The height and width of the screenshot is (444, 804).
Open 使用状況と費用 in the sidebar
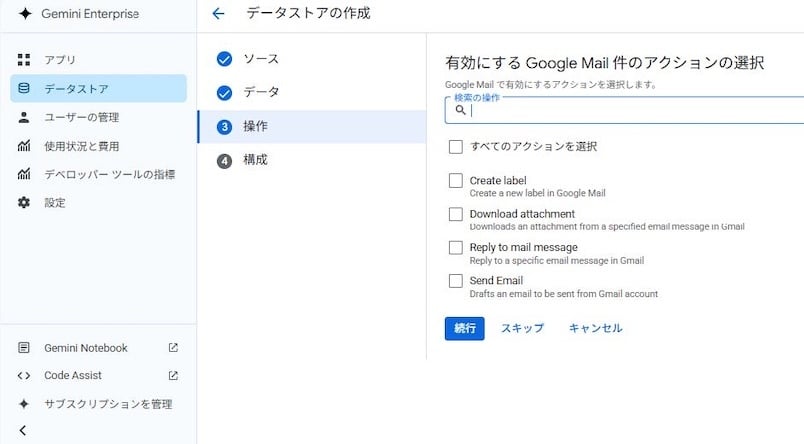[x=98, y=146]
